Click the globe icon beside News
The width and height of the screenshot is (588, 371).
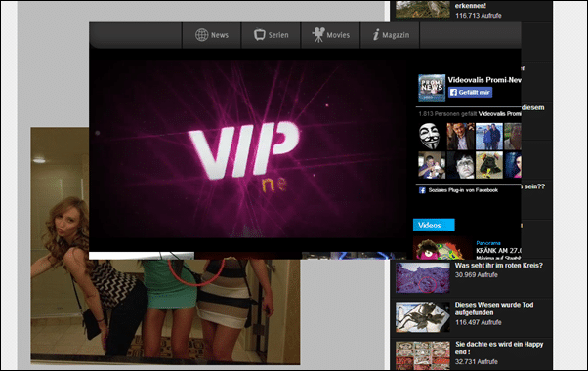click(x=202, y=35)
